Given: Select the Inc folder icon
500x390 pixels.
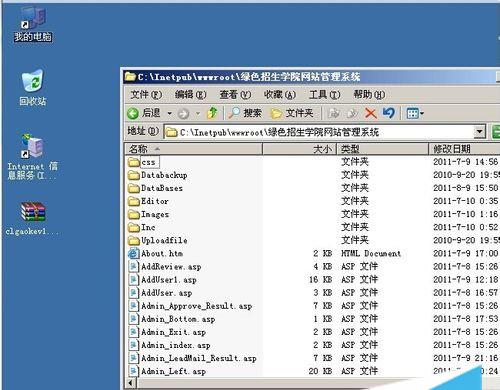Looking at the screenshot, I should [x=134, y=228].
